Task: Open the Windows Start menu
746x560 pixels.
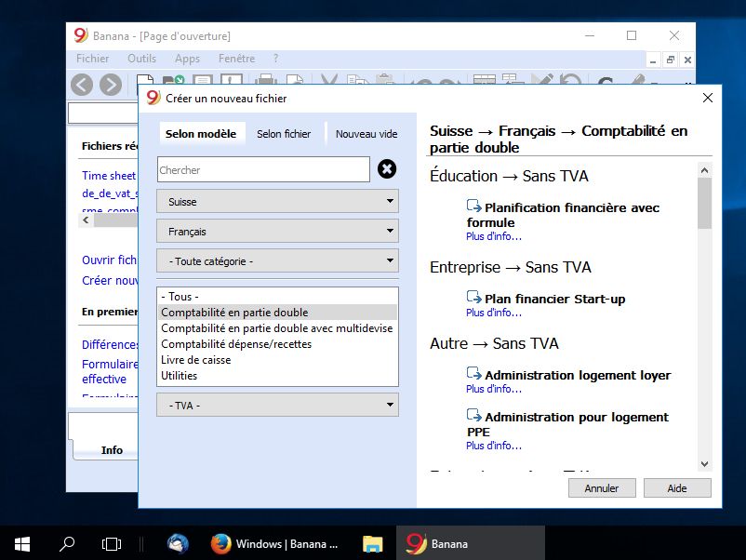Action: tap(22, 544)
